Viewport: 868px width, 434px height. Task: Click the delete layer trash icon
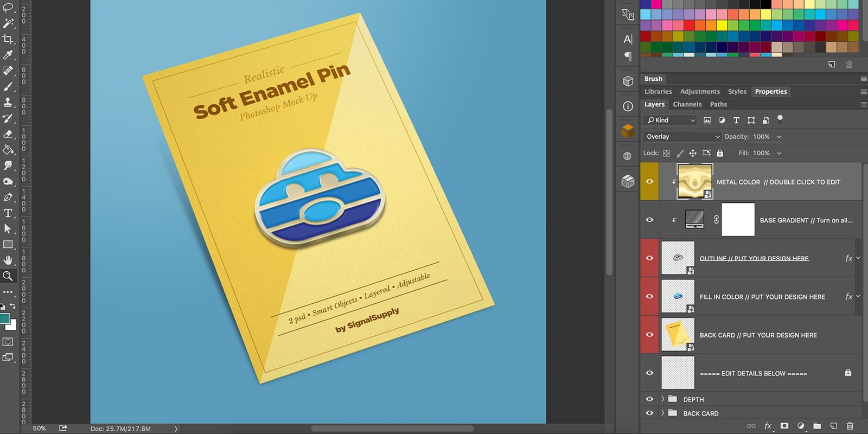tap(850, 426)
